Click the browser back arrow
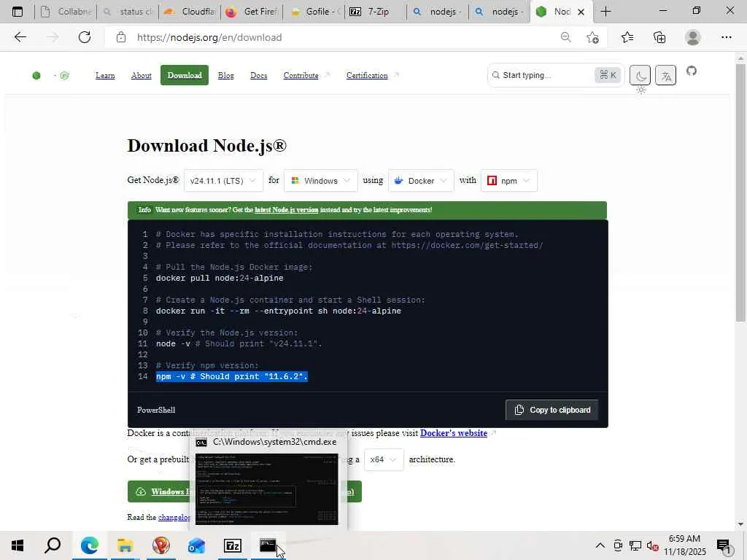747x560 pixels. [x=20, y=37]
